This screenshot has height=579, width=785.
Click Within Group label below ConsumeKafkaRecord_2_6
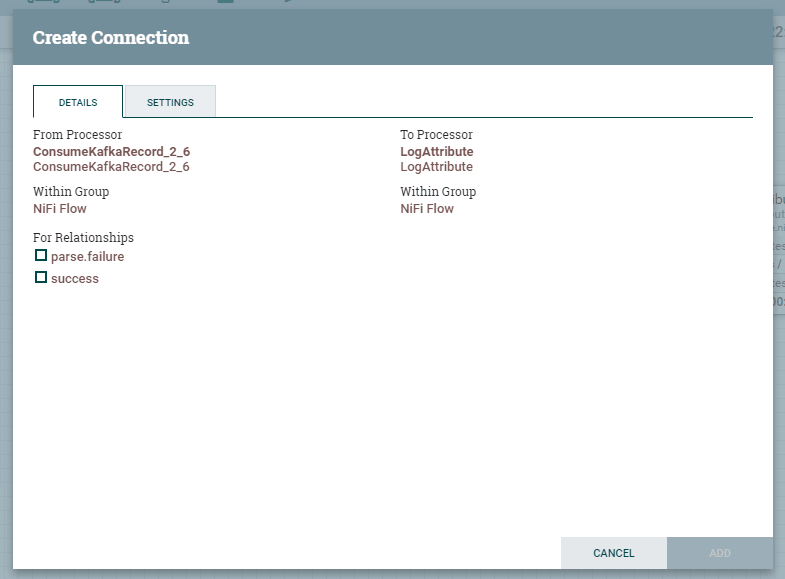tap(71, 192)
